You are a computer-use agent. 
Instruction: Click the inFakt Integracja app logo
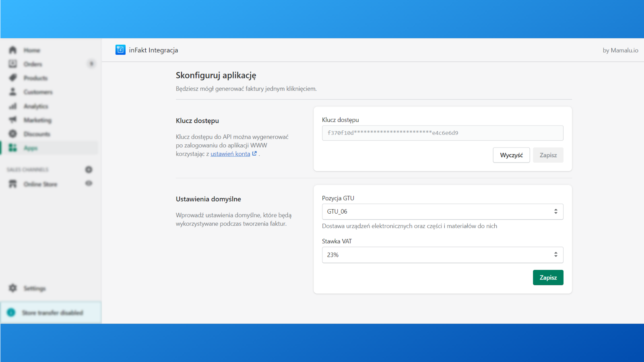click(120, 50)
